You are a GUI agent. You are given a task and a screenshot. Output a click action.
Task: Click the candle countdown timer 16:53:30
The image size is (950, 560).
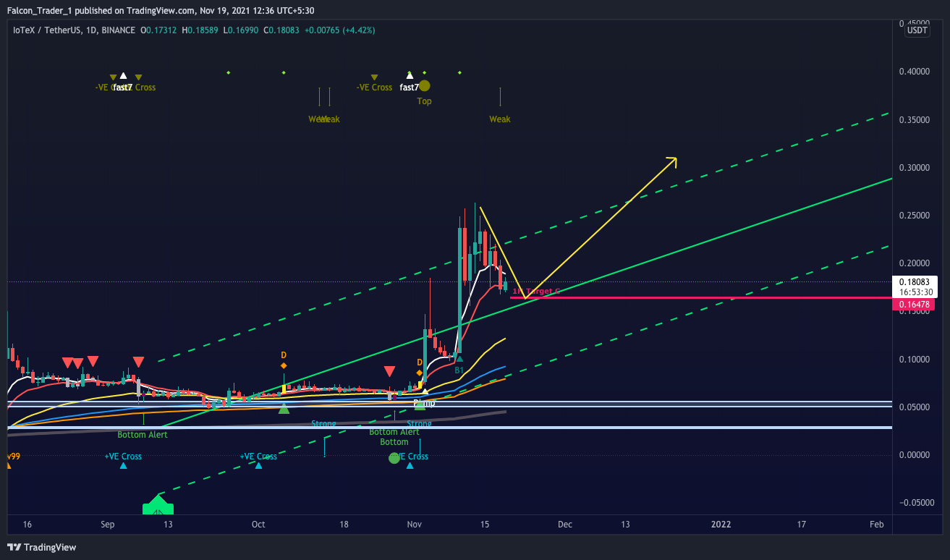[917, 292]
